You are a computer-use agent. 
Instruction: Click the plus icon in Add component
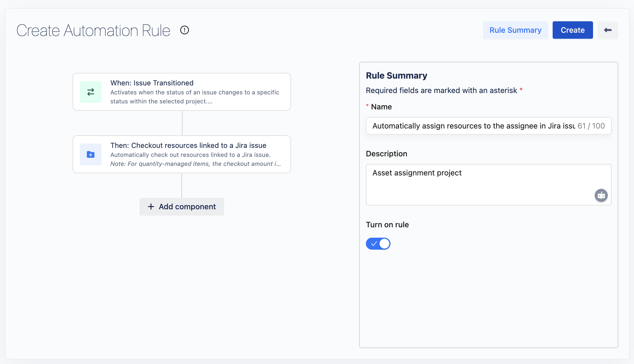pos(151,207)
